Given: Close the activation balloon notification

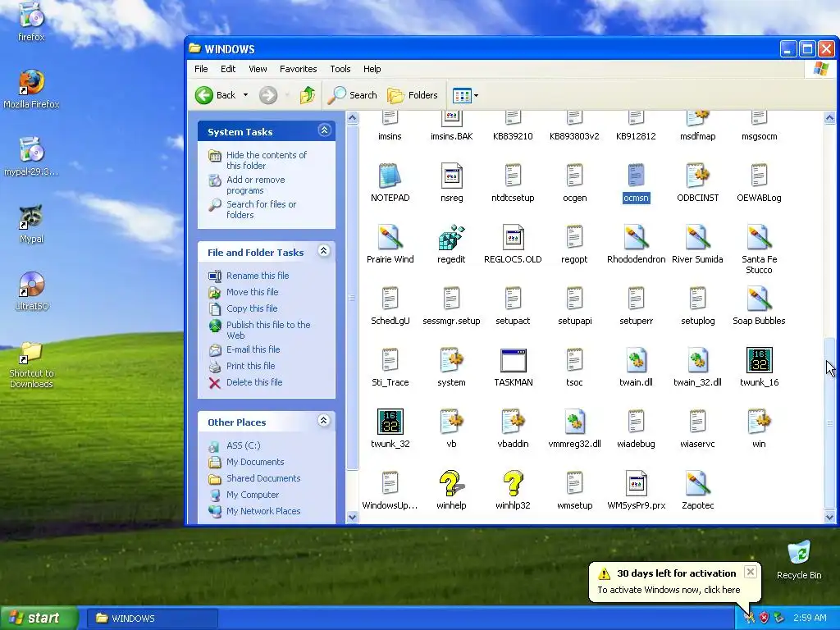Looking at the screenshot, I should point(751,572).
